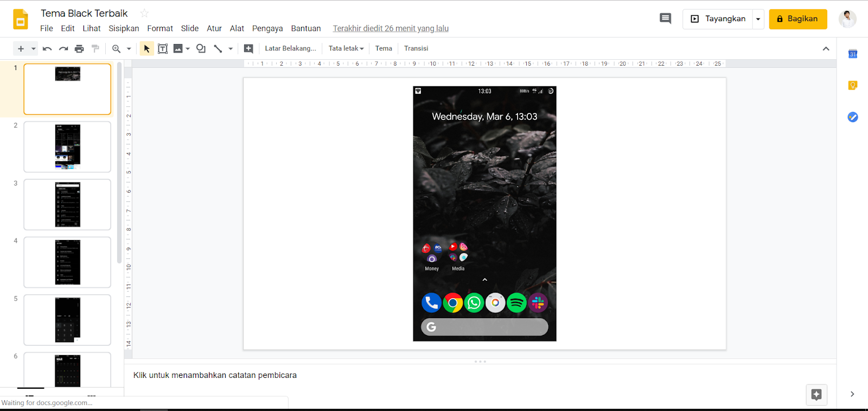Open Google Tasks side panel icon
Image resolution: width=868 pixels, height=411 pixels.
coord(853,117)
